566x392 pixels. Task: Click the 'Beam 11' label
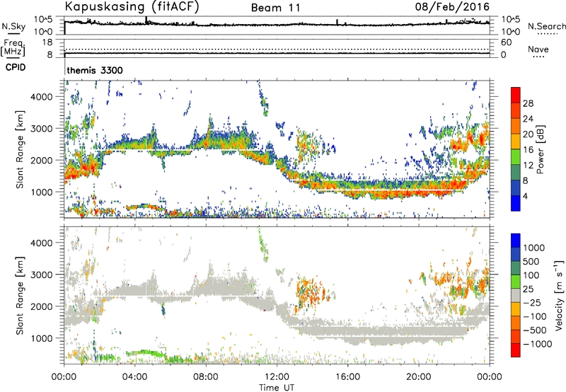(x=276, y=8)
